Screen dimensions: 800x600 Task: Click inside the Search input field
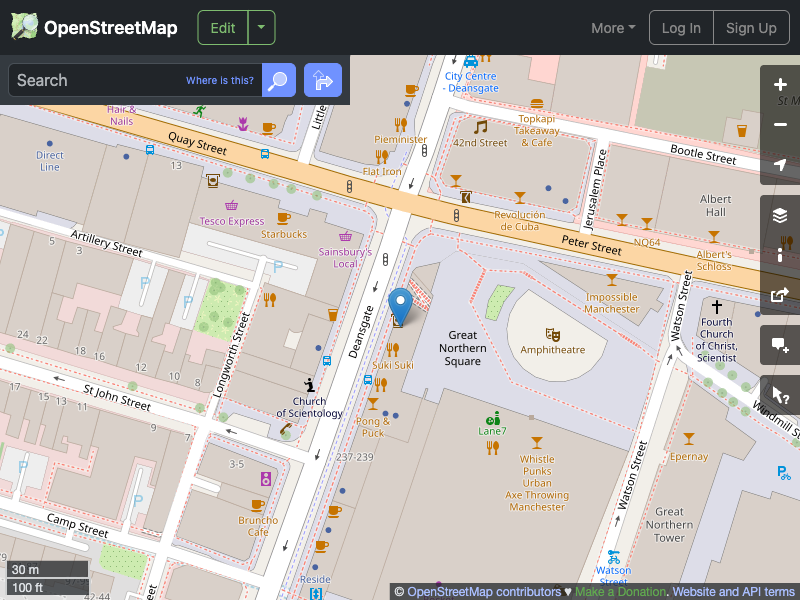tap(110, 80)
